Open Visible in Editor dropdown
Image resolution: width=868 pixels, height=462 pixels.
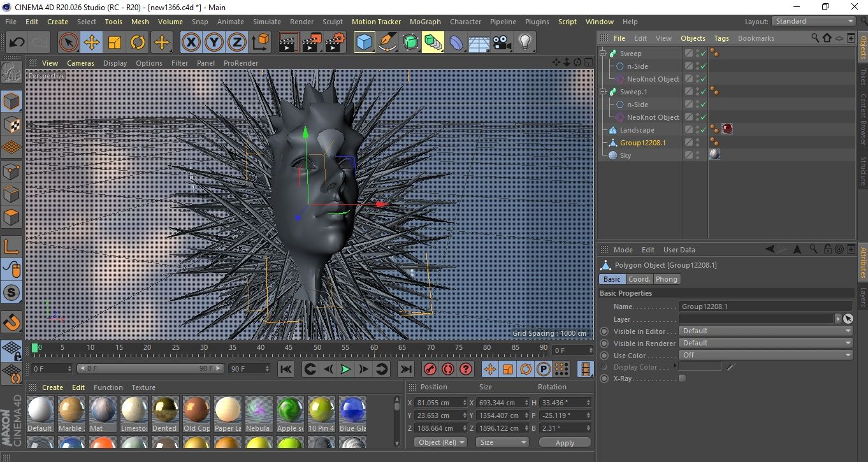[x=765, y=331]
